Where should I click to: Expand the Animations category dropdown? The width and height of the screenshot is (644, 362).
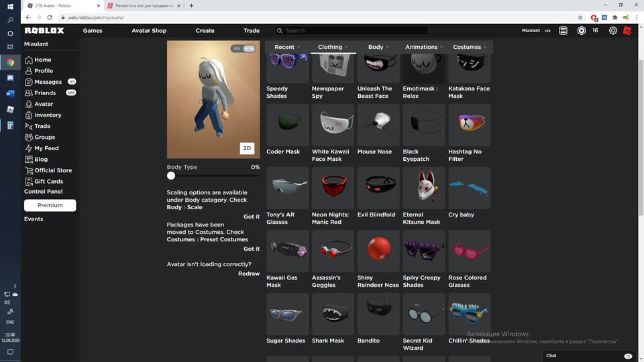coord(424,47)
